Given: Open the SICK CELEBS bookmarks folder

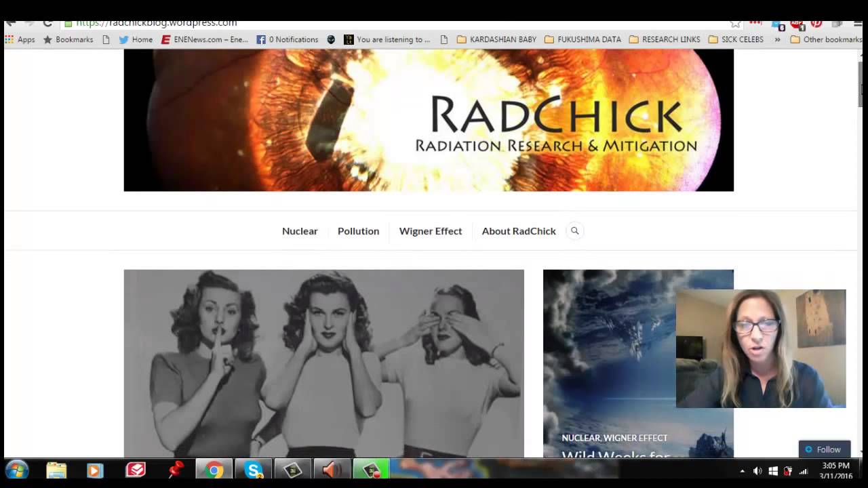Looking at the screenshot, I should coord(736,39).
